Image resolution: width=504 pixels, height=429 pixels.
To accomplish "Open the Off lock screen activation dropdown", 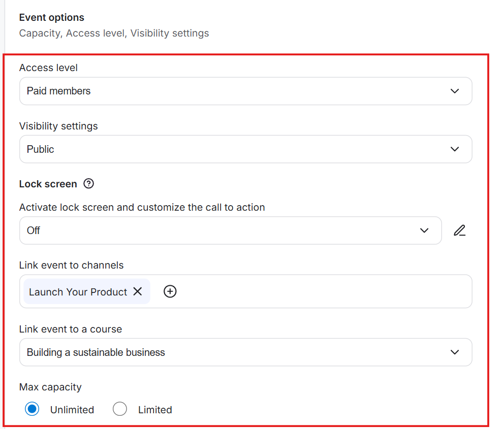I will click(213, 230).
